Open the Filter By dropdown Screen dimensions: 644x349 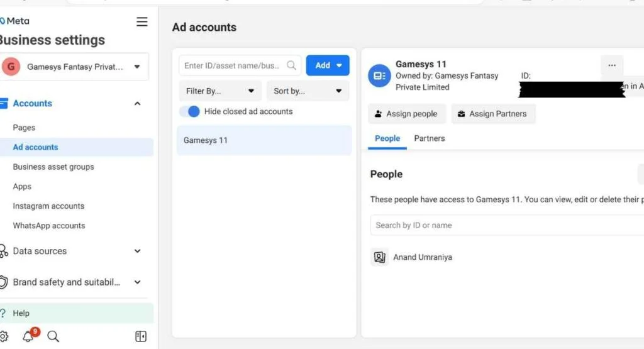point(220,91)
